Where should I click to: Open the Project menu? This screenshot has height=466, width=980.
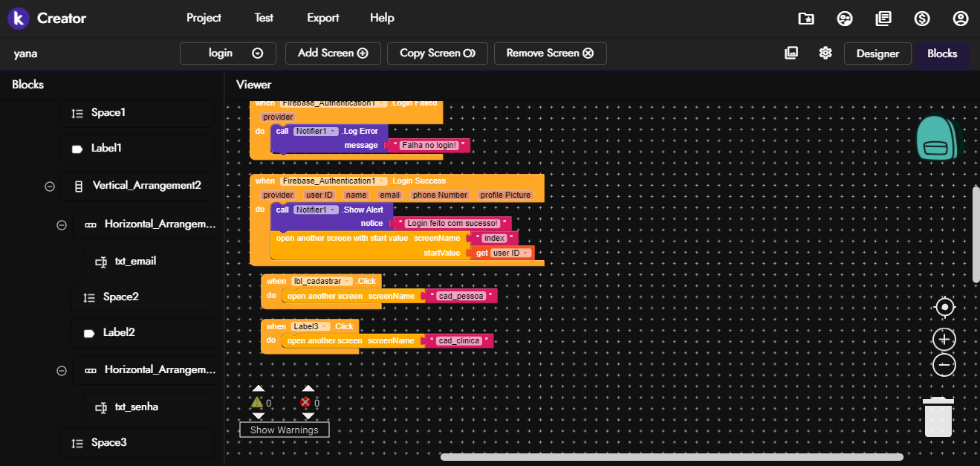(204, 18)
